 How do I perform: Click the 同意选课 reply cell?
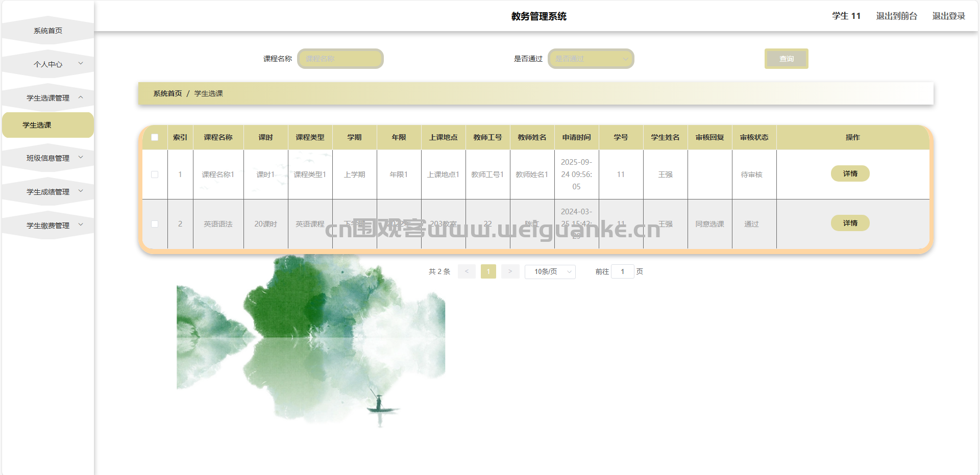click(709, 224)
